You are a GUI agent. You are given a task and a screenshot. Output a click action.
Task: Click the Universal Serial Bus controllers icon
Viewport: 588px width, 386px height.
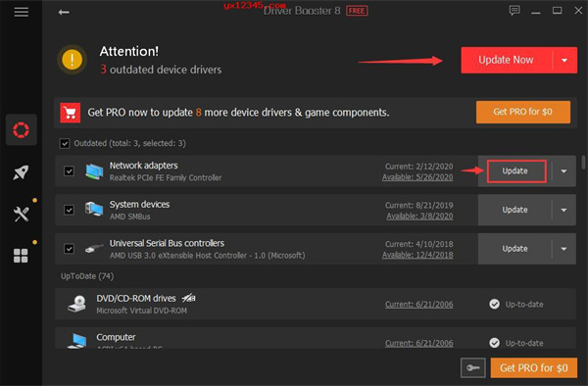click(x=94, y=249)
